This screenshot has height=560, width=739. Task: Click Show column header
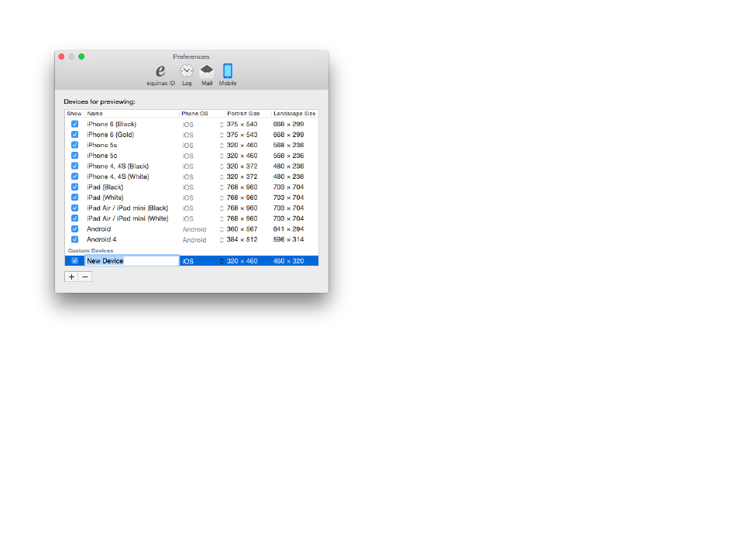[x=74, y=114]
